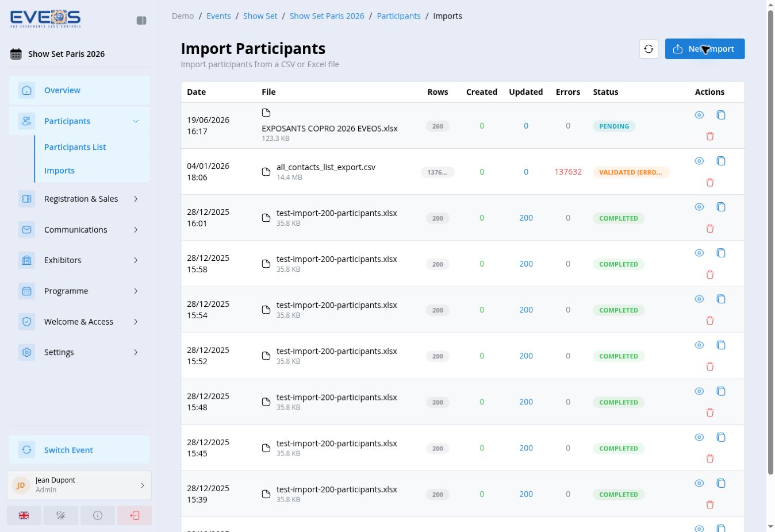Follow the Events breadcrumb link
The image size is (775, 532).
point(218,16)
